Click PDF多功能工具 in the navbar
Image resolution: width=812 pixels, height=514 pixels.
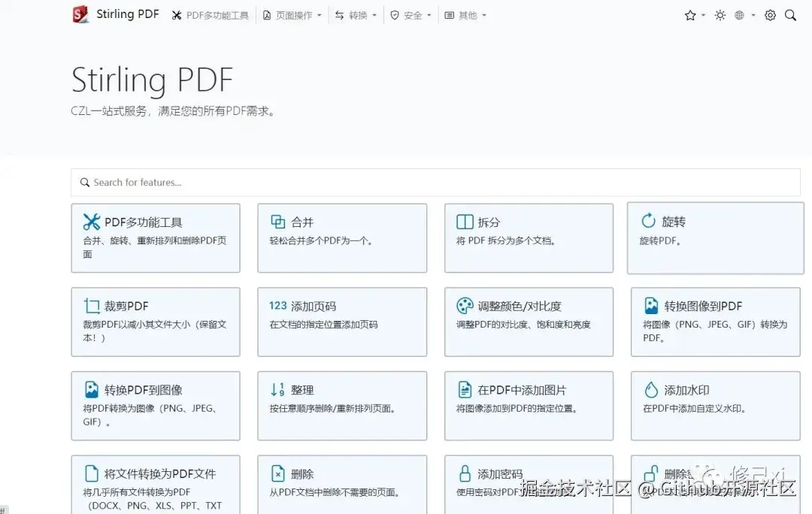[x=211, y=16]
